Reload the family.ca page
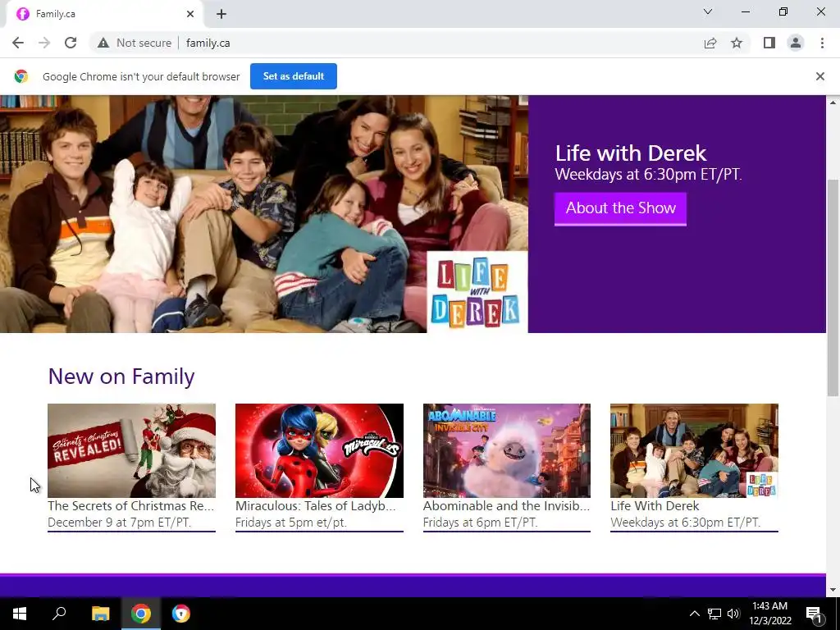This screenshot has width=840, height=630. point(71,43)
